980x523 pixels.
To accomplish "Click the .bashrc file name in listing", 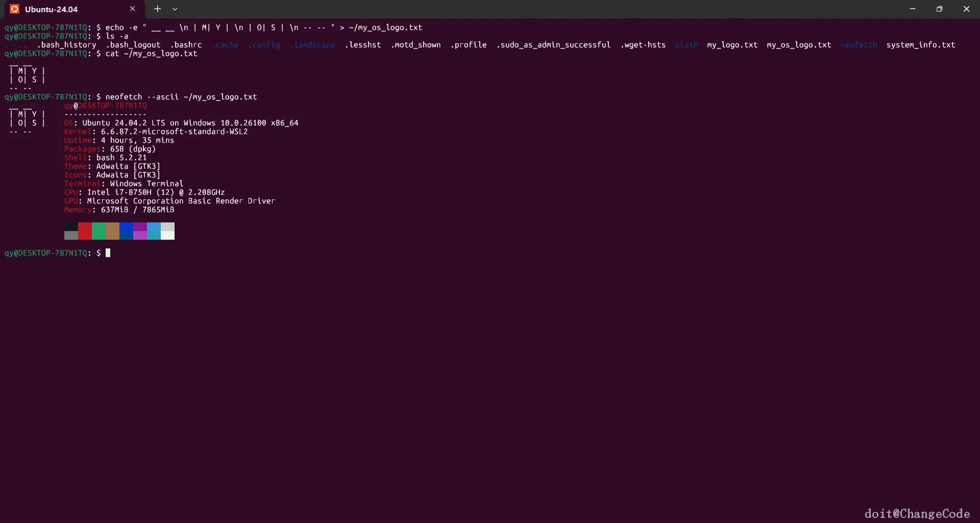I will pos(186,45).
